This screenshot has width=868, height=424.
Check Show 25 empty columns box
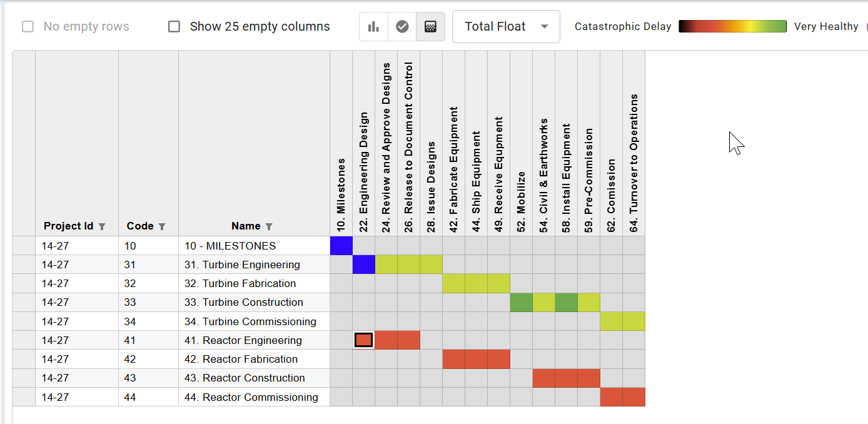pyautogui.click(x=174, y=27)
